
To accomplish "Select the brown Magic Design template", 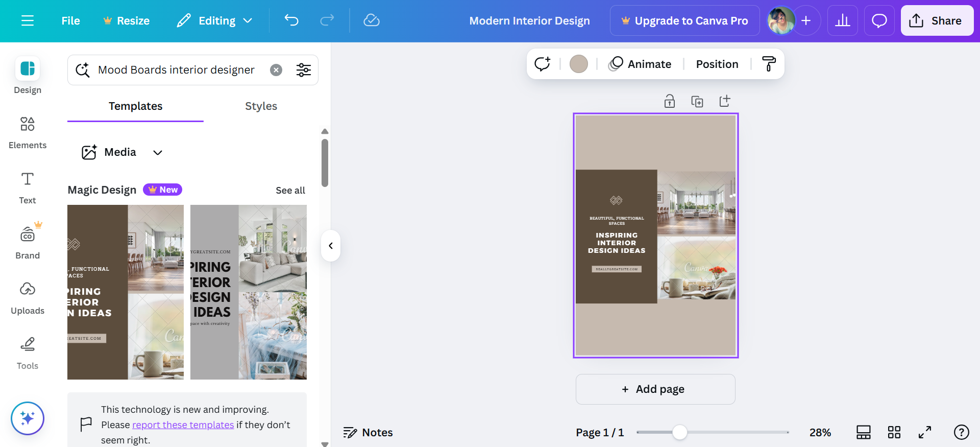I will pos(126,292).
